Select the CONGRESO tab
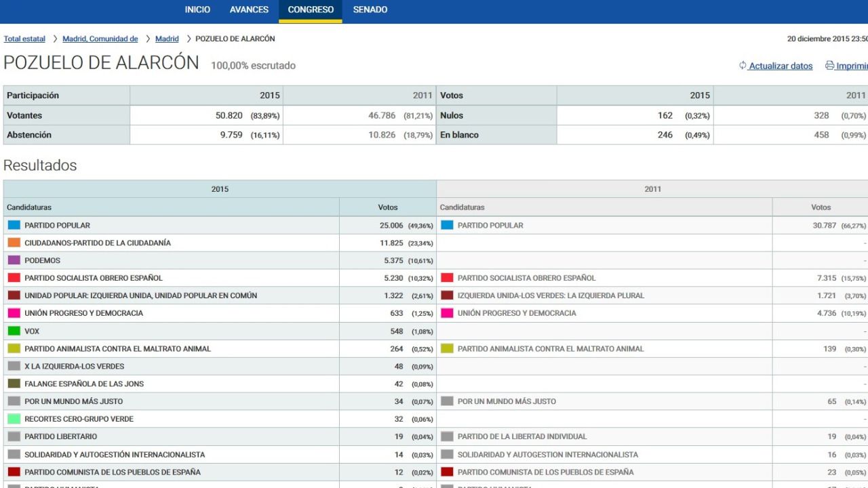The width and height of the screenshot is (868, 488). tap(311, 10)
